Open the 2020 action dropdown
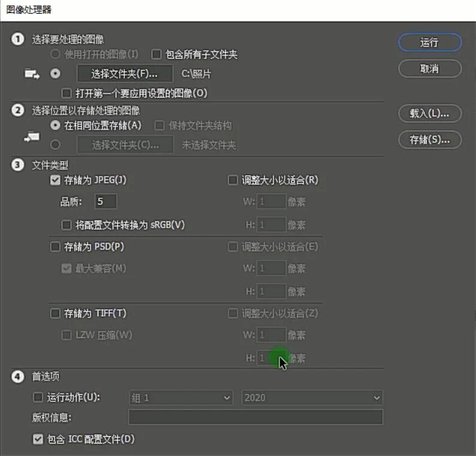Image resolution: width=476 pixels, height=456 pixels. pos(312,397)
